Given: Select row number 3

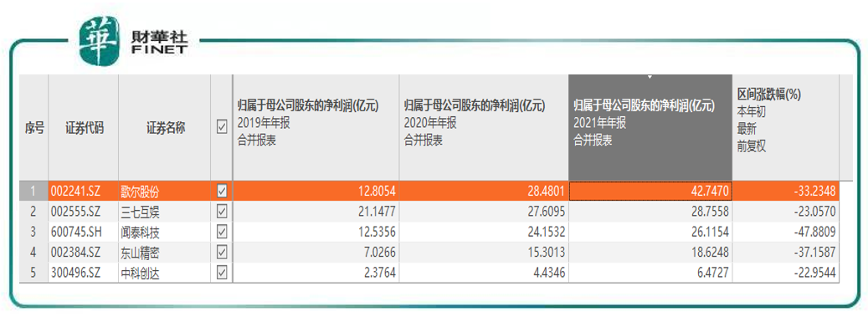Looking at the screenshot, I should 34,232.
